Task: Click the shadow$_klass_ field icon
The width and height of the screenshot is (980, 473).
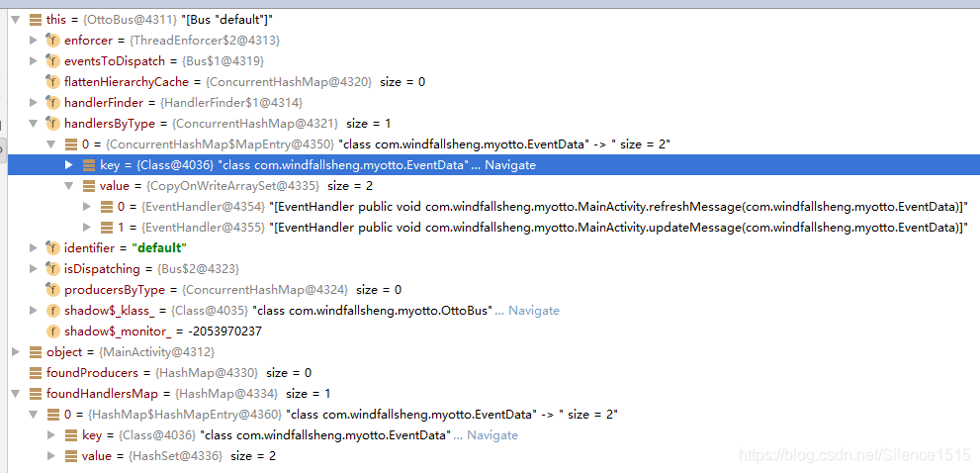Action: point(53,311)
